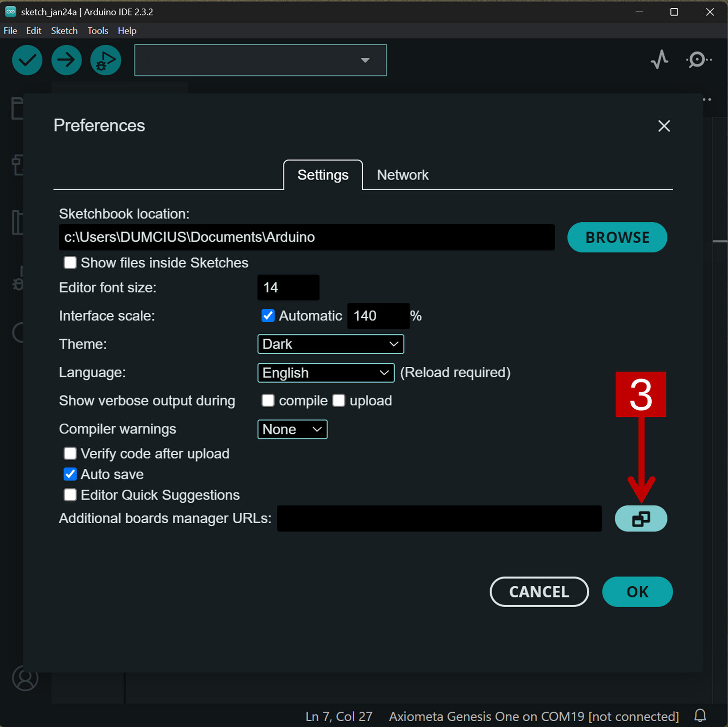Enable Show files inside Sketches
The height and width of the screenshot is (727, 728).
point(70,263)
